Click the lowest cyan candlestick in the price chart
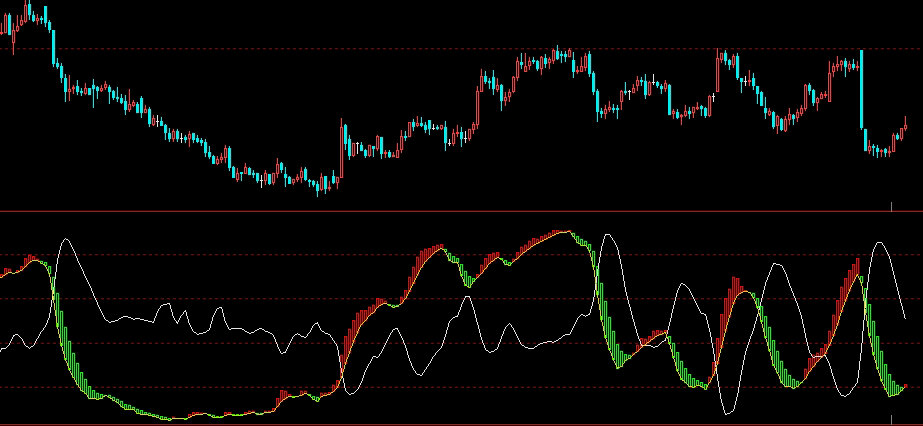 pyautogui.click(x=318, y=188)
